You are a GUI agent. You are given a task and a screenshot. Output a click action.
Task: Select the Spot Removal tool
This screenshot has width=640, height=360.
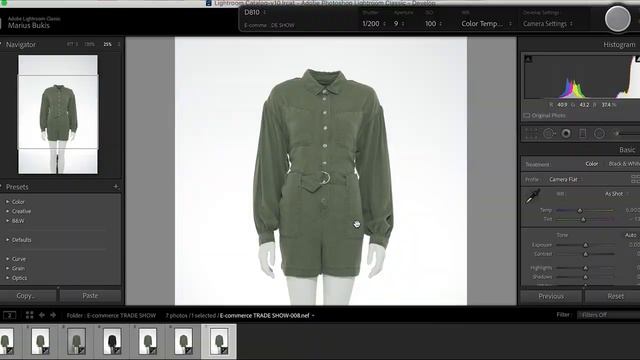549,133
